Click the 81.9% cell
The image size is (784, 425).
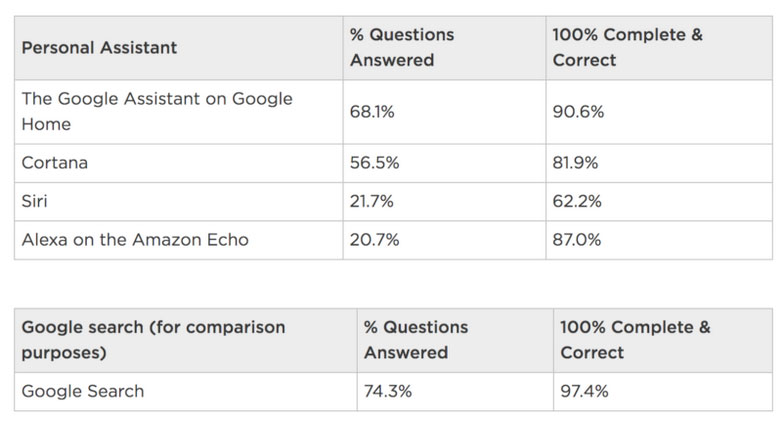[577, 163]
